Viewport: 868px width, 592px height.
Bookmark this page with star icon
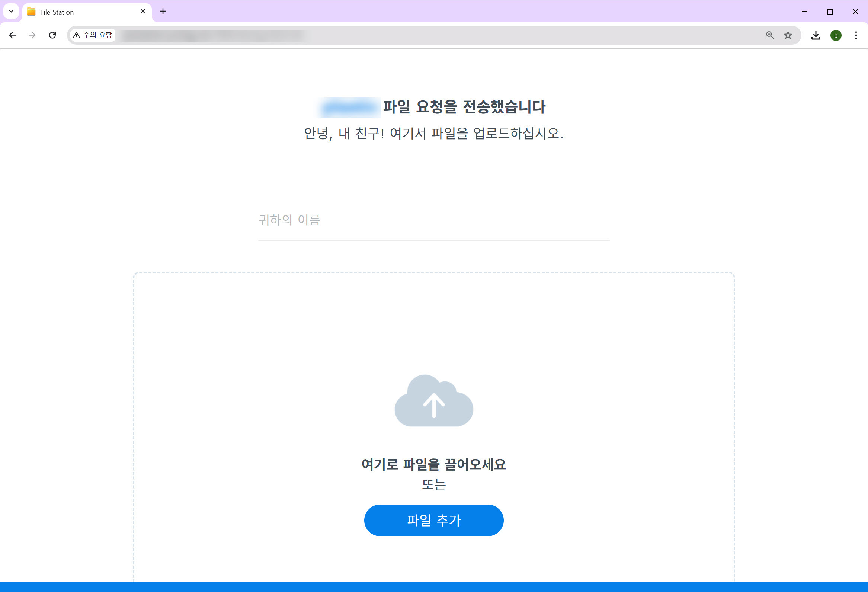[x=788, y=35]
